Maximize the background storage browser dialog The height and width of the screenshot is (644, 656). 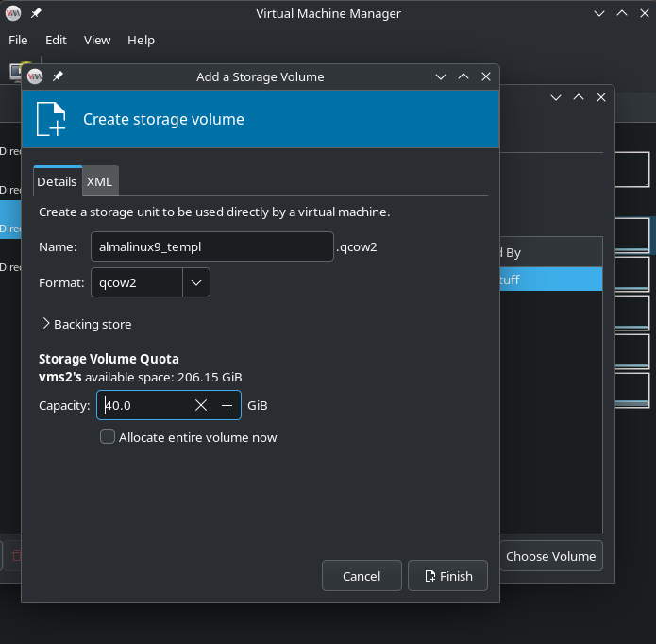tap(579, 97)
